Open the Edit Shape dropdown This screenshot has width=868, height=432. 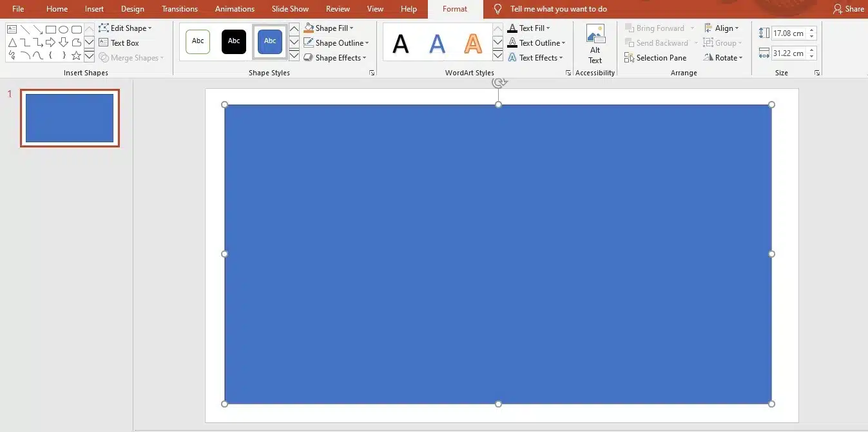point(126,28)
